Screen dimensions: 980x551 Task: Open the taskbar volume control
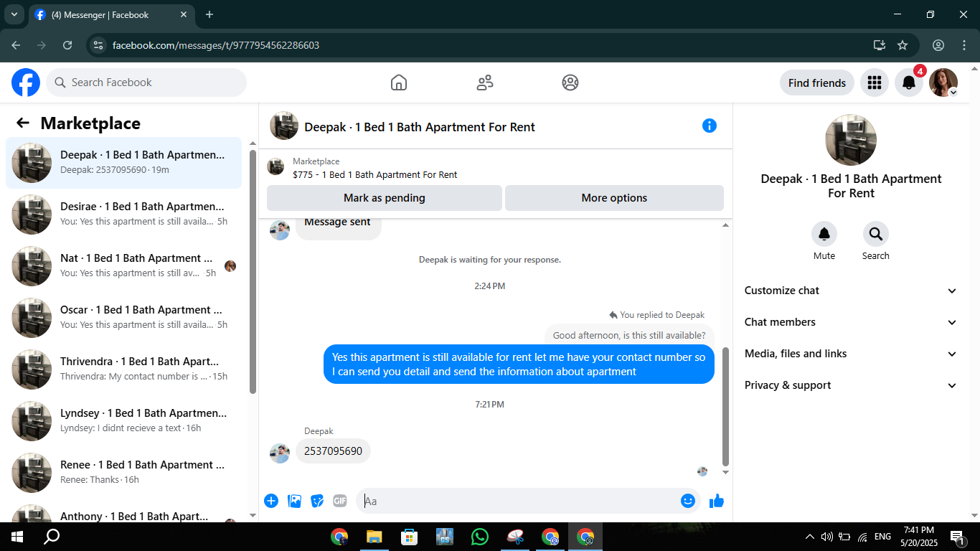click(826, 537)
